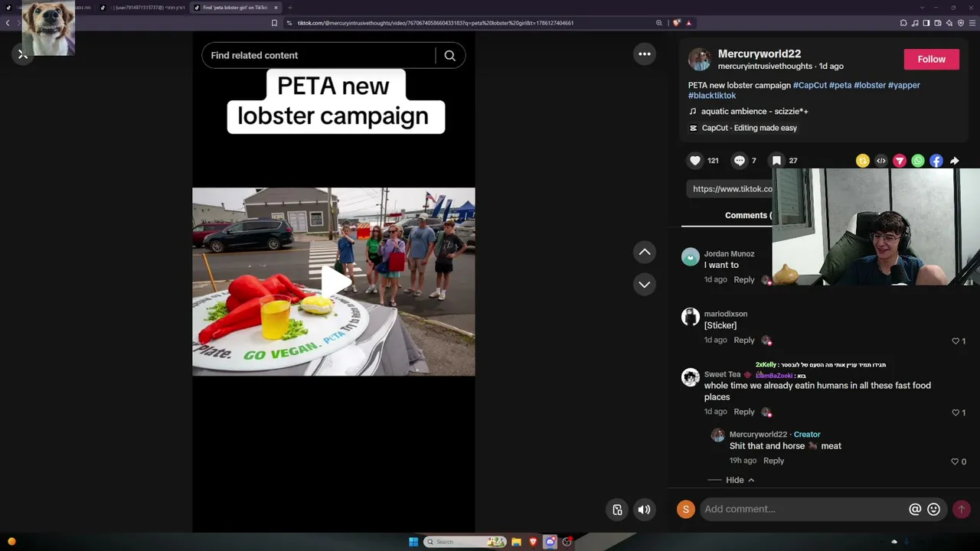
Task: Follow Mercuryworld22
Action: (x=932, y=59)
